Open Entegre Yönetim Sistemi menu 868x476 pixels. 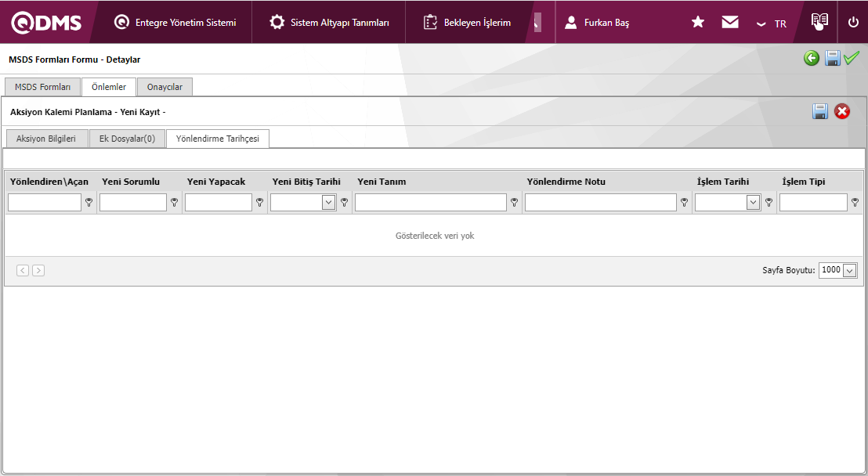(175, 23)
